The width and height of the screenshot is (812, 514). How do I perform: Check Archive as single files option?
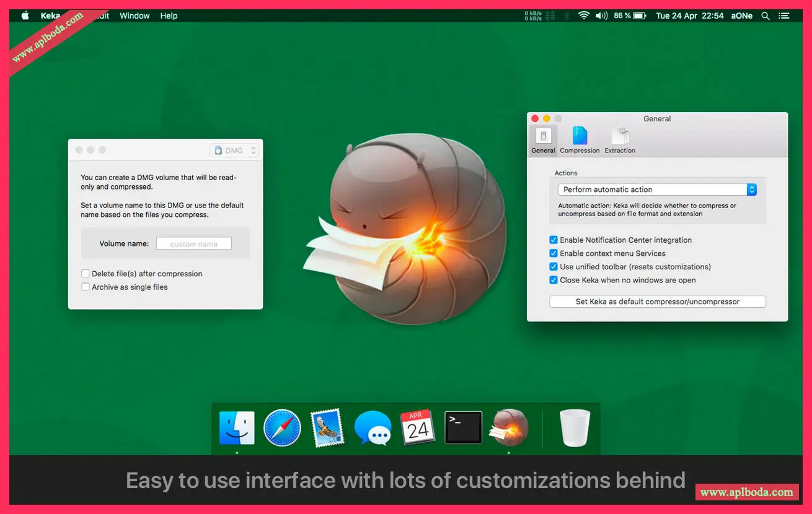pos(86,287)
